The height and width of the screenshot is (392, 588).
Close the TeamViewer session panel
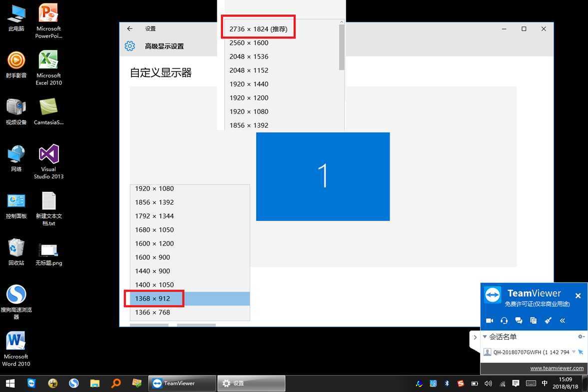pos(578,295)
